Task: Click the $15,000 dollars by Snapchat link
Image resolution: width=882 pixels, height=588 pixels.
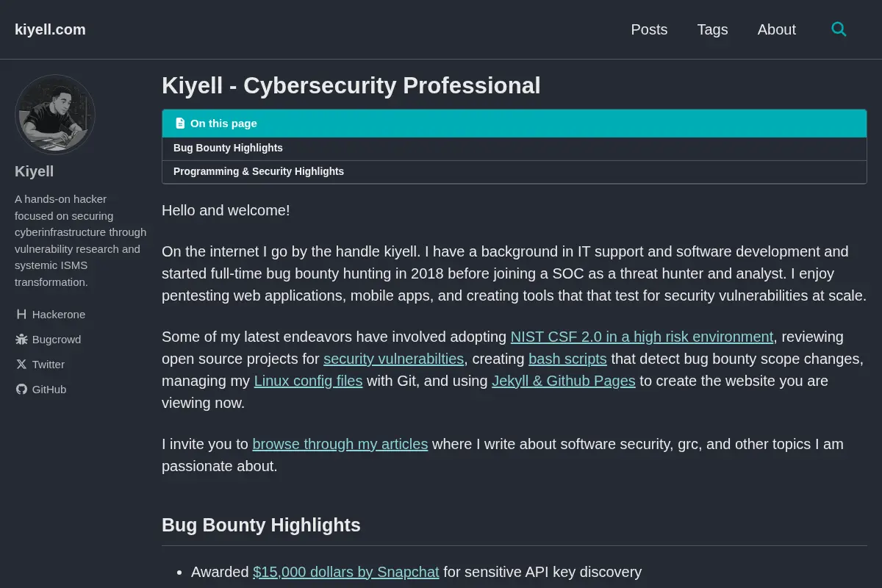Action: [345, 572]
